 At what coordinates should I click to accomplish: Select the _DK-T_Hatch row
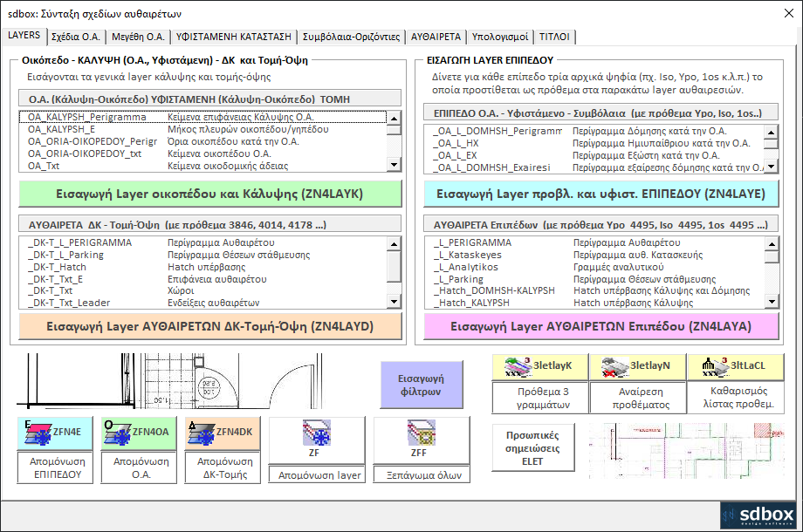click(202, 267)
